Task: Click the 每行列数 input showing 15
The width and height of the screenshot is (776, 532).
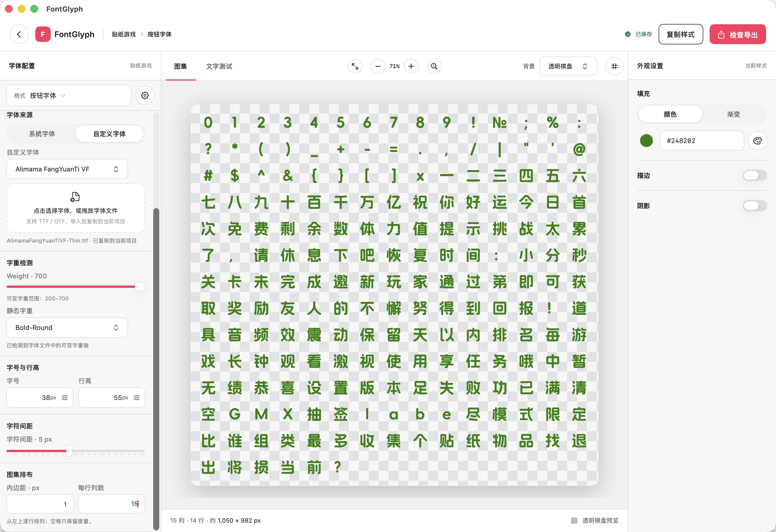Action: tap(111, 504)
